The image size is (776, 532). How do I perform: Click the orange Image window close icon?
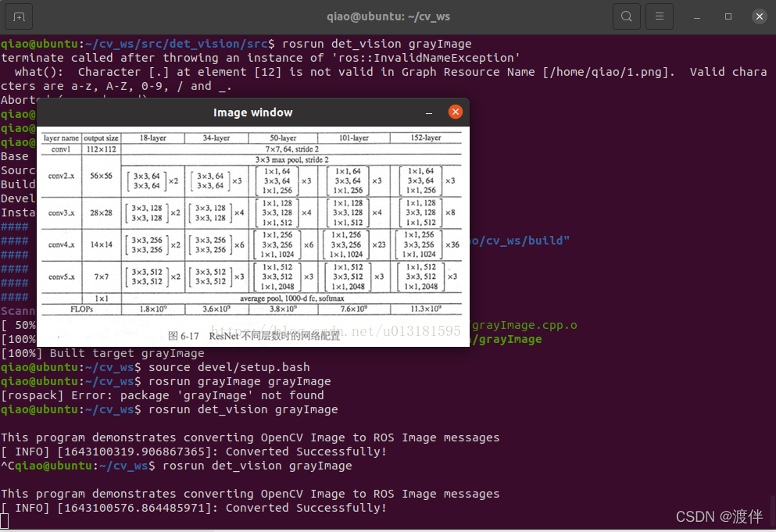tap(456, 112)
